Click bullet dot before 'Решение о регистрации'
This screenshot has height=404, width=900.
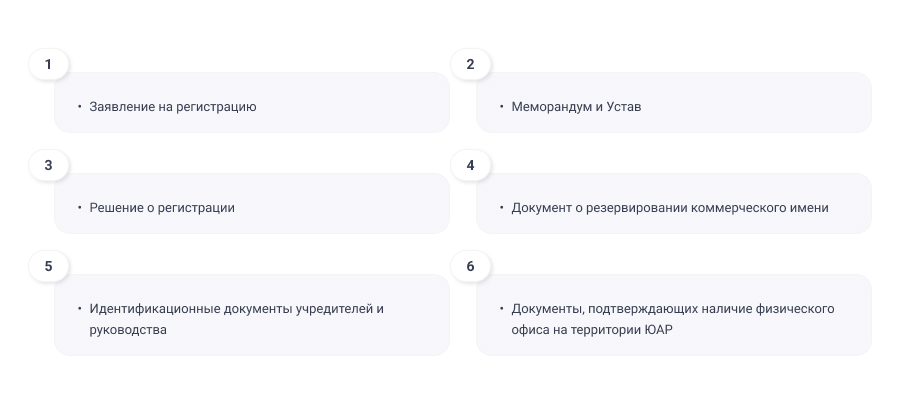click(x=79, y=207)
